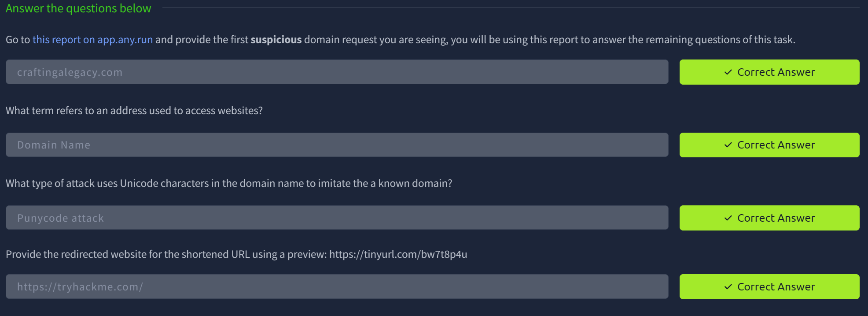Click the question about Unicode characters attack
The width and height of the screenshot is (868, 316).
[229, 183]
